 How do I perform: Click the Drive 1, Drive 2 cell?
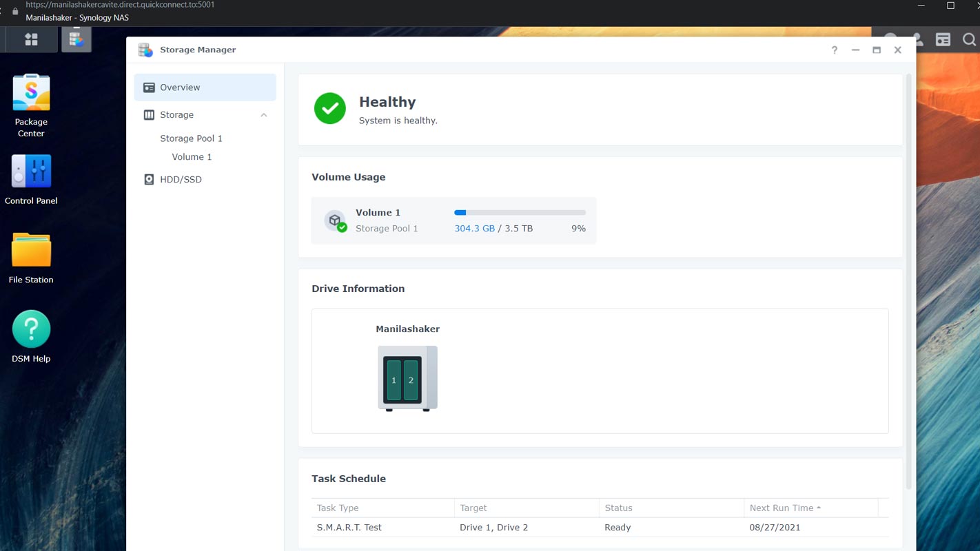(493, 528)
